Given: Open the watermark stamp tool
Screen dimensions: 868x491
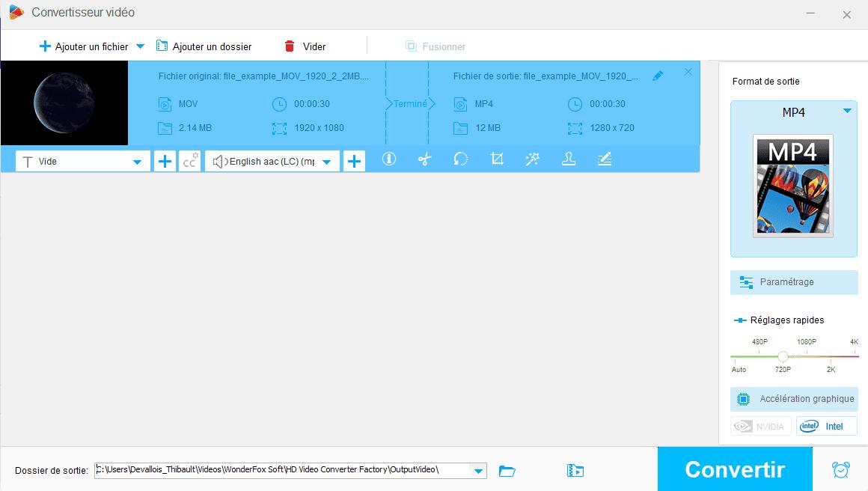Looking at the screenshot, I should [x=569, y=159].
